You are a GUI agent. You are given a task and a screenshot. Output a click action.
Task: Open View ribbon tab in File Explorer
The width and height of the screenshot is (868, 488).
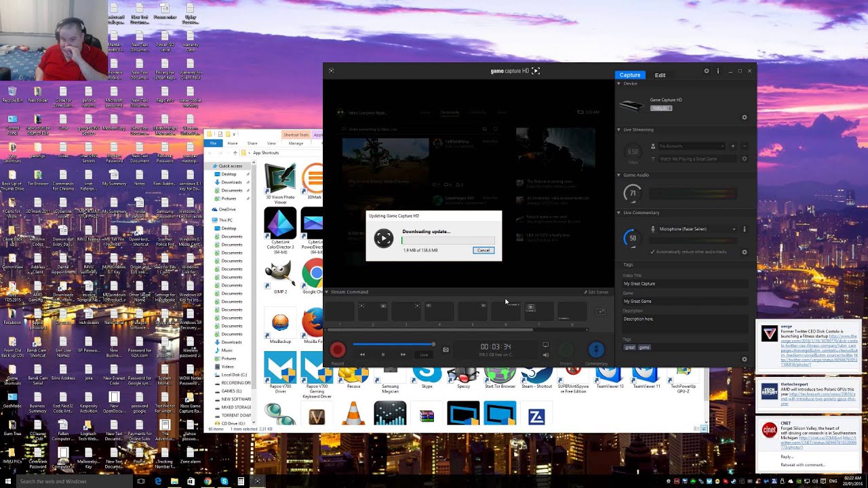coord(271,143)
